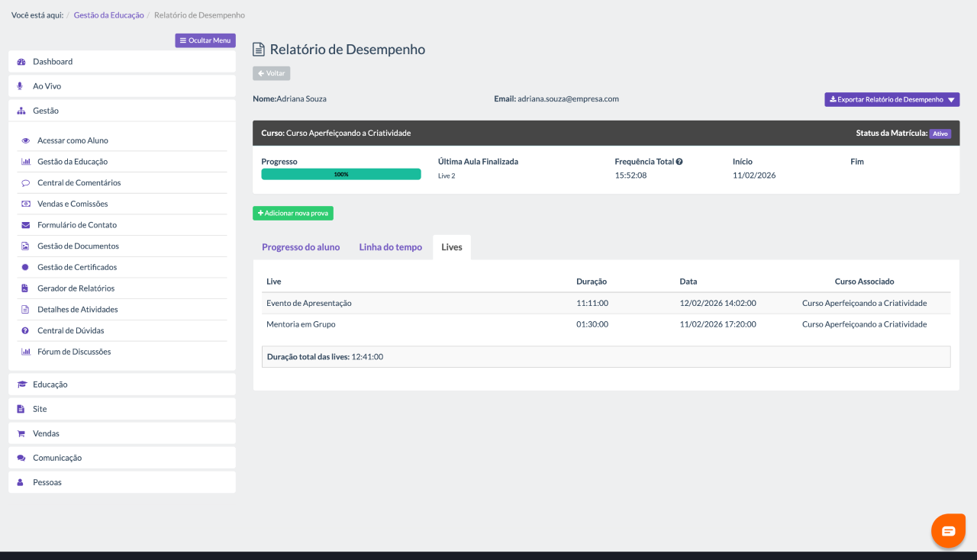The height and width of the screenshot is (560, 977).
Task: Switch to Linha do tempo tab
Action: point(390,247)
